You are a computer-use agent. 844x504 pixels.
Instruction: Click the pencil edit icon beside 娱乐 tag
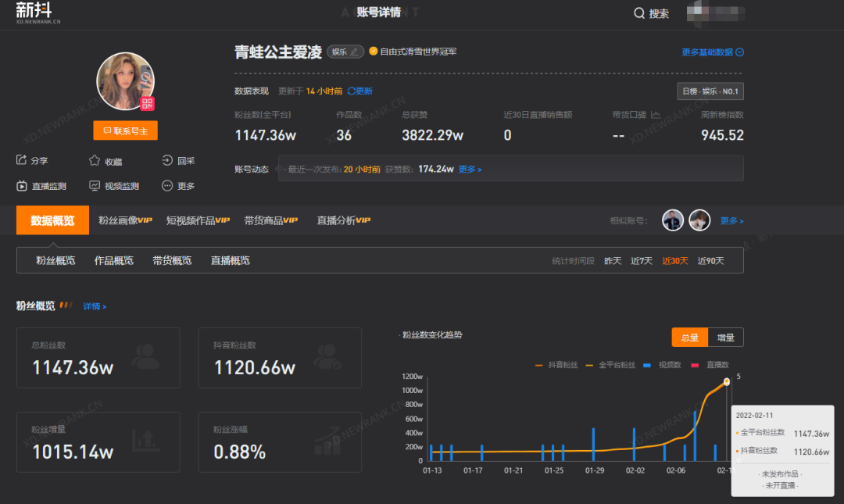point(355,52)
